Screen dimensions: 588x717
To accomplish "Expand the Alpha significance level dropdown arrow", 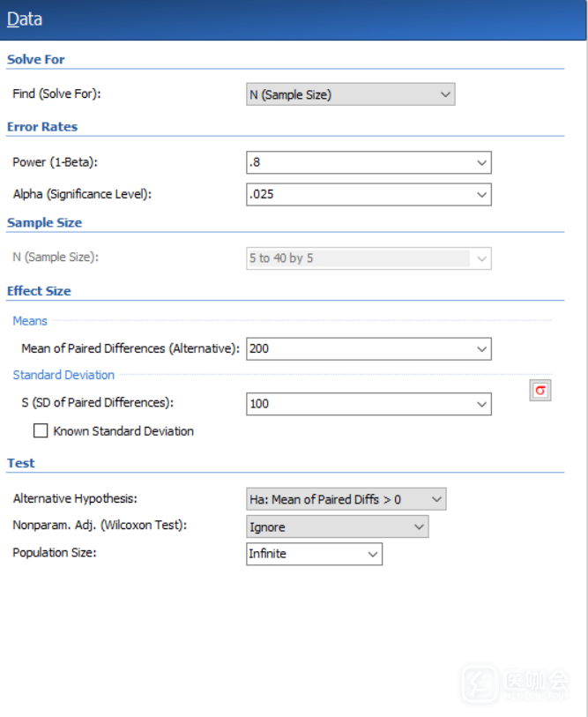I will click(x=481, y=194).
